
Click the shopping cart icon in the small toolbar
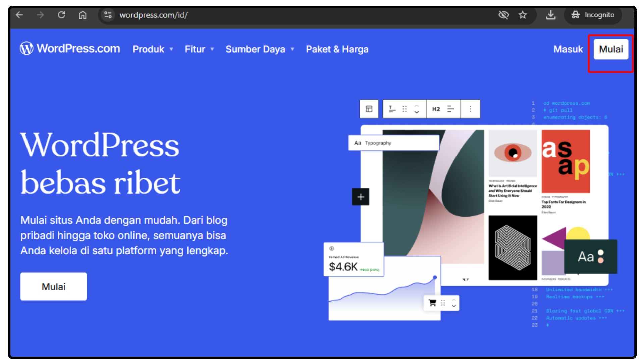(433, 303)
